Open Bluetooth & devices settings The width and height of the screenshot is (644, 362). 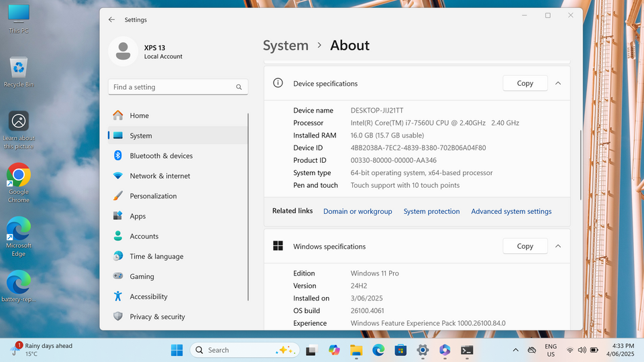click(177, 156)
